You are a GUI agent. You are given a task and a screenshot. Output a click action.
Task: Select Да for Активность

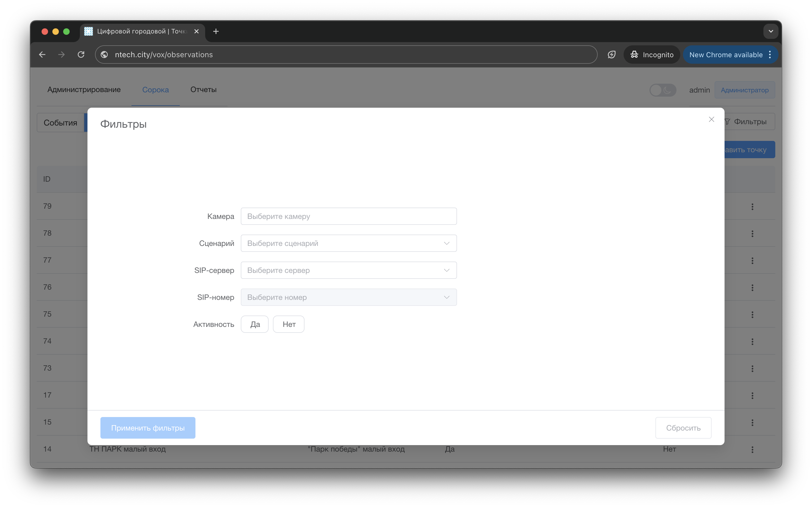255,324
